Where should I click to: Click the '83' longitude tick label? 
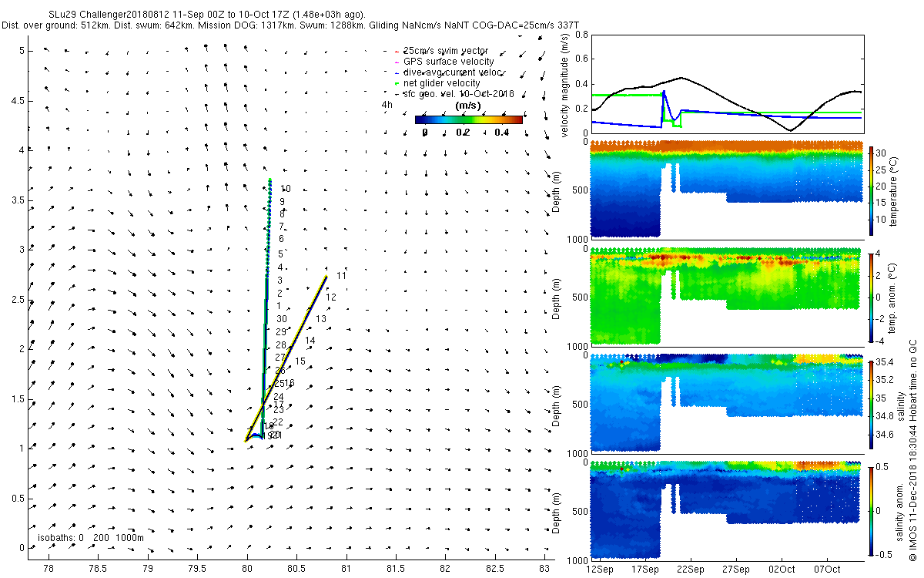pyautogui.click(x=544, y=569)
